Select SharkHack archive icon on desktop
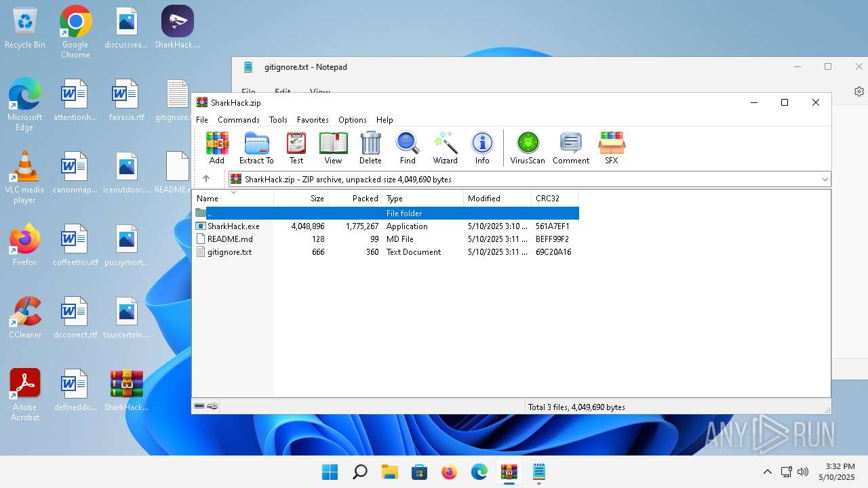The image size is (868, 488). [127, 390]
